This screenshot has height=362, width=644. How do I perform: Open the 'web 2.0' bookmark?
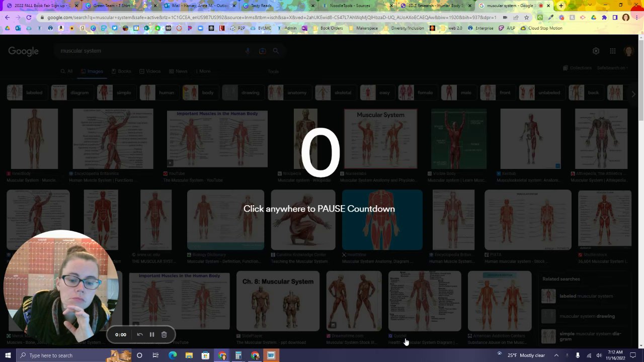tap(451, 28)
